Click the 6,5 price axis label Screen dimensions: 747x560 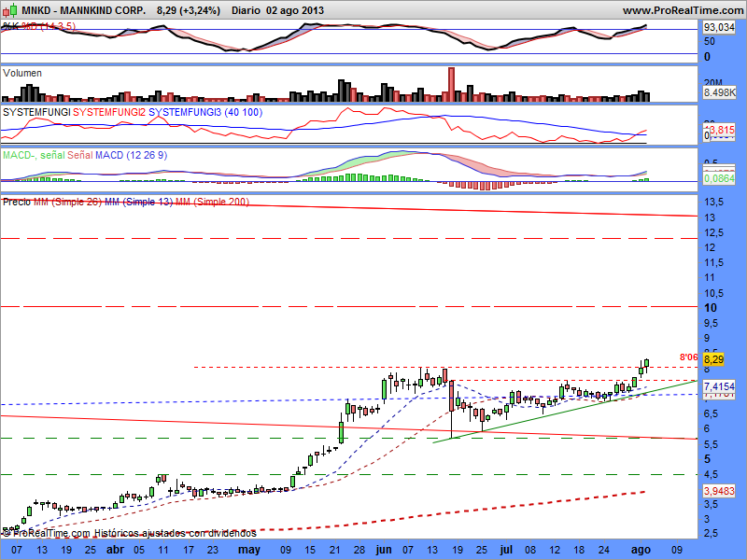tap(711, 413)
